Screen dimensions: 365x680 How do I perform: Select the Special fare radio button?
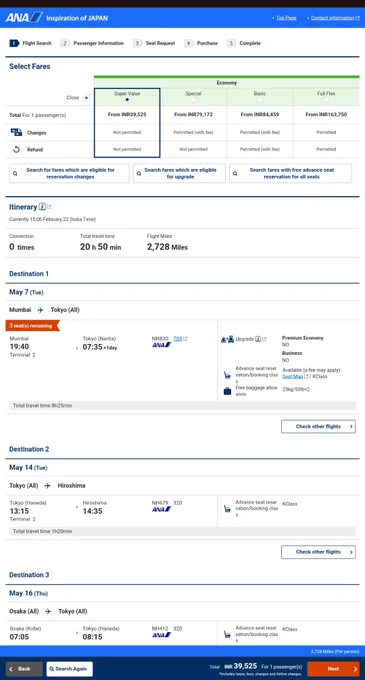[193, 100]
